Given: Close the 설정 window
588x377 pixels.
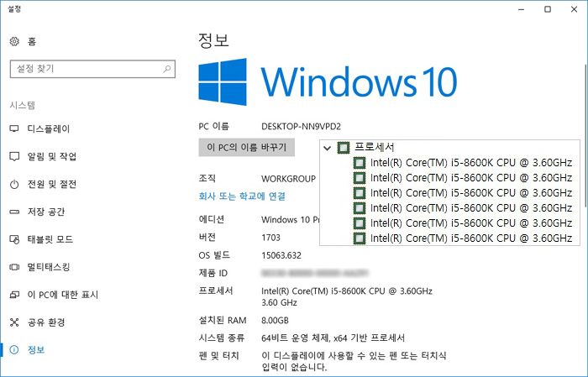Looking at the screenshot, I should tap(574, 9).
